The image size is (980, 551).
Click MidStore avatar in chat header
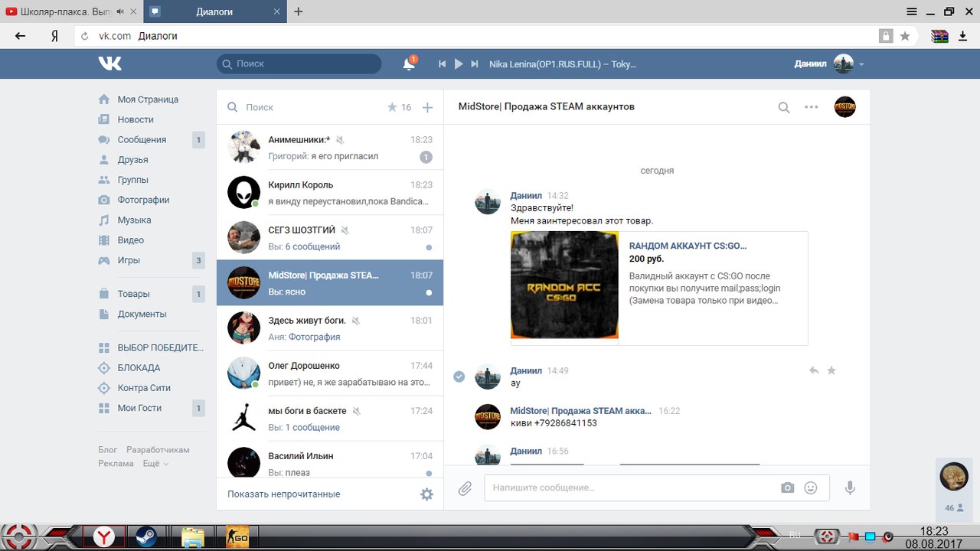(845, 107)
